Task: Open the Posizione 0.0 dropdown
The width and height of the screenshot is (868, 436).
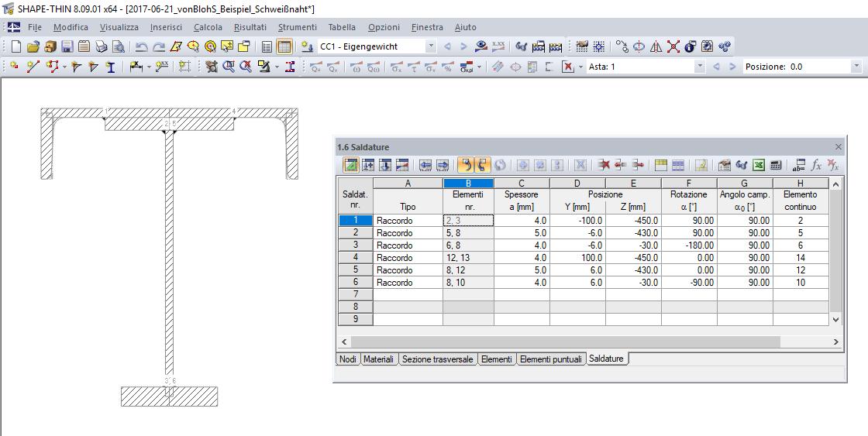Action: [x=856, y=67]
